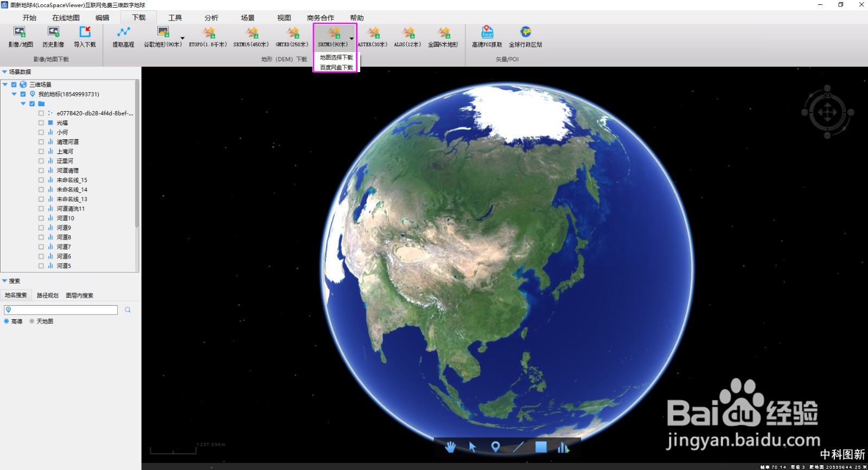Choose 地图选择下载 from the dropdown
This screenshot has height=470, width=868.
[x=336, y=57]
